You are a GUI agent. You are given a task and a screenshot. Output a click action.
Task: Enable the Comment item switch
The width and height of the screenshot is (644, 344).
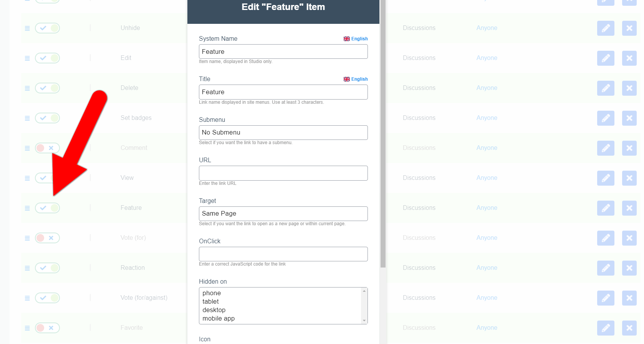pos(47,148)
